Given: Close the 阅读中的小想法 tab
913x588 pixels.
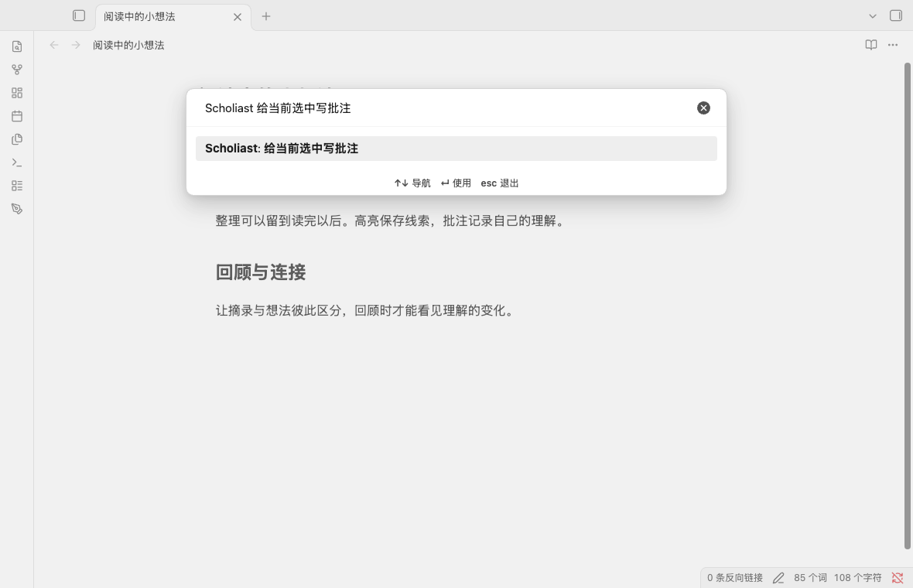Looking at the screenshot, I should [x=237, y=17].
